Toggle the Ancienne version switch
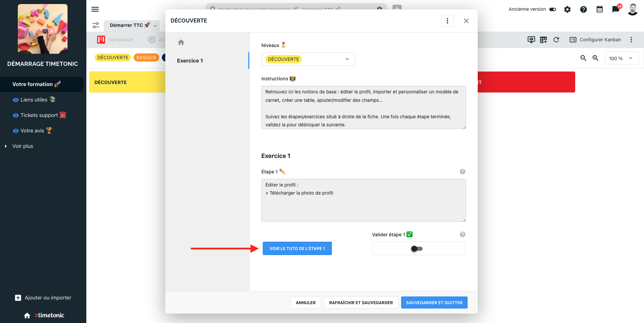This screenshot has width=644, height=323. [553, 9]
